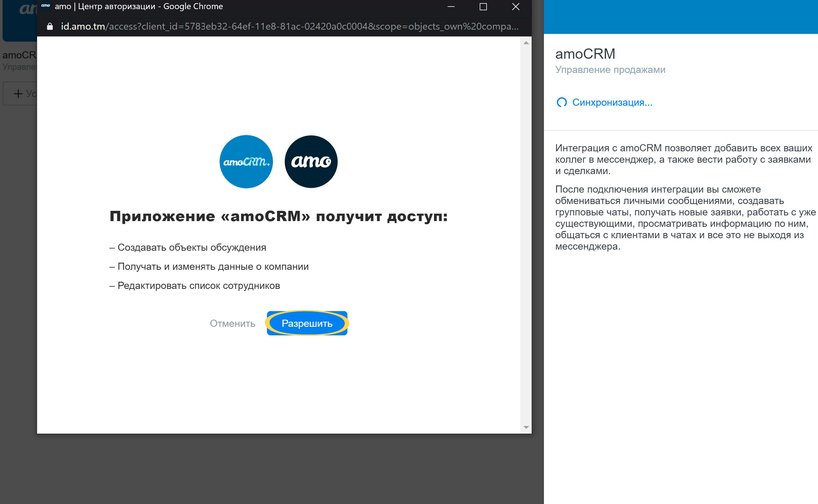Click the Приложение «amoCRM» получит доступ heading
Screen dimensions: 818x504
279,216
